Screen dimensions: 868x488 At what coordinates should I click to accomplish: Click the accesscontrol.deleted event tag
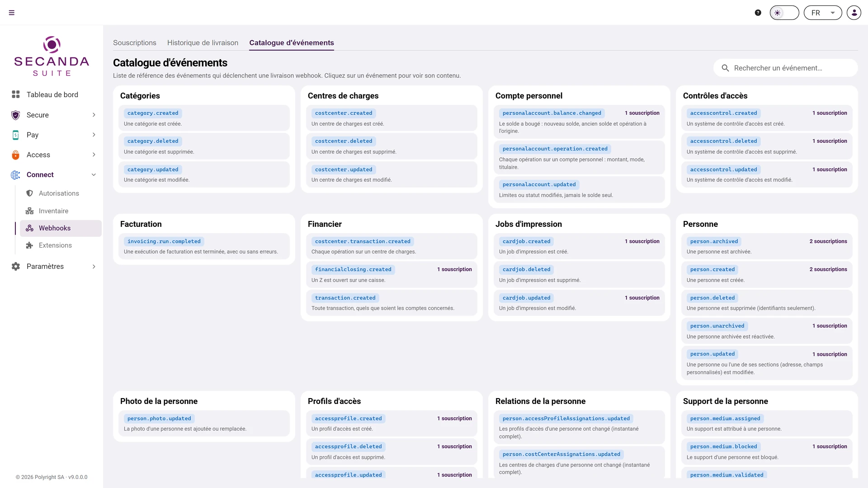click(x=723, y=141)
